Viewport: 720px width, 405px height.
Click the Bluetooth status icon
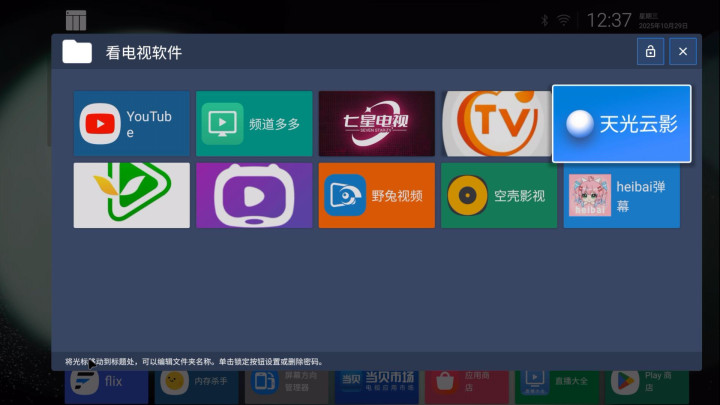coord(545,20)
